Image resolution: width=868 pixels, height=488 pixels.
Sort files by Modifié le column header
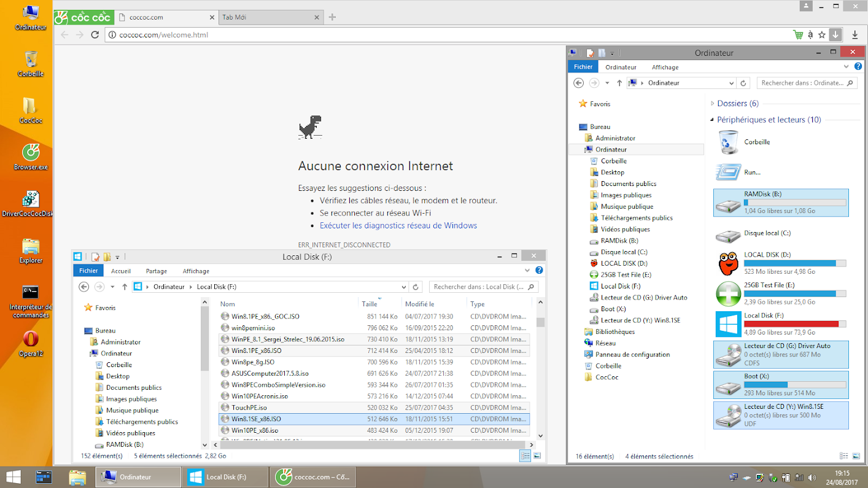[433, 304]
